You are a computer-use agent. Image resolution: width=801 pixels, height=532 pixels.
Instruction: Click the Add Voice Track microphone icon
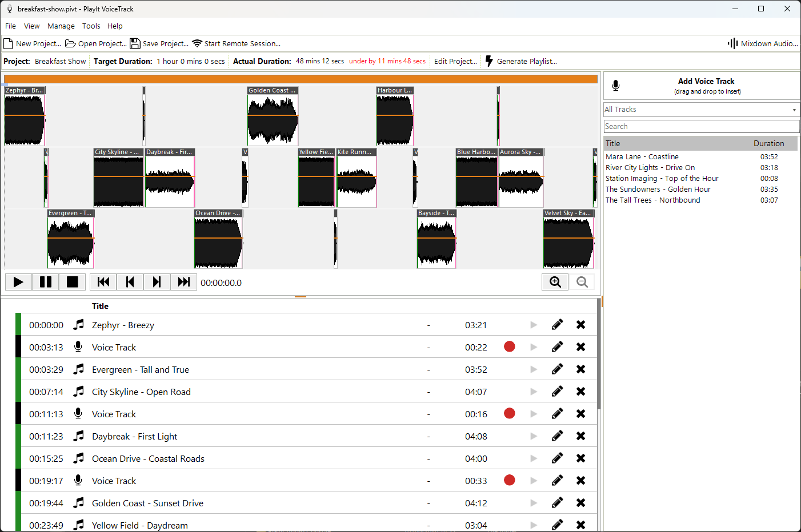click(x=616, y=86)
